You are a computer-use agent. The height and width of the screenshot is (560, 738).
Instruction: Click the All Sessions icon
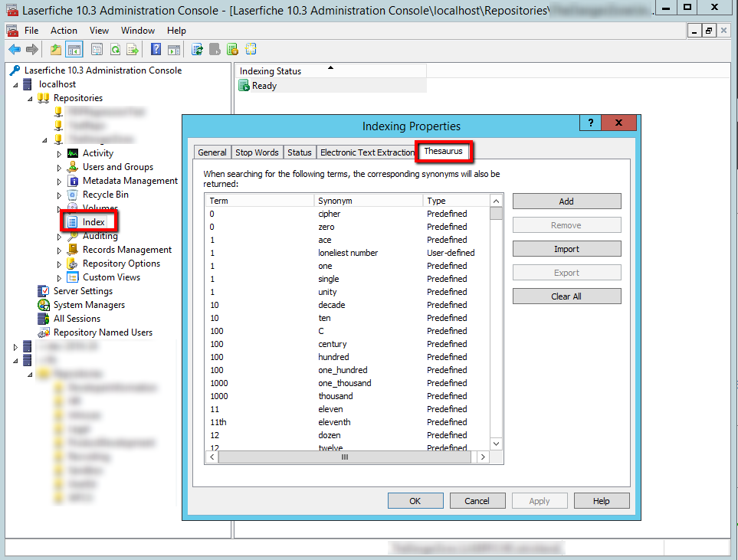click(44, 319)
